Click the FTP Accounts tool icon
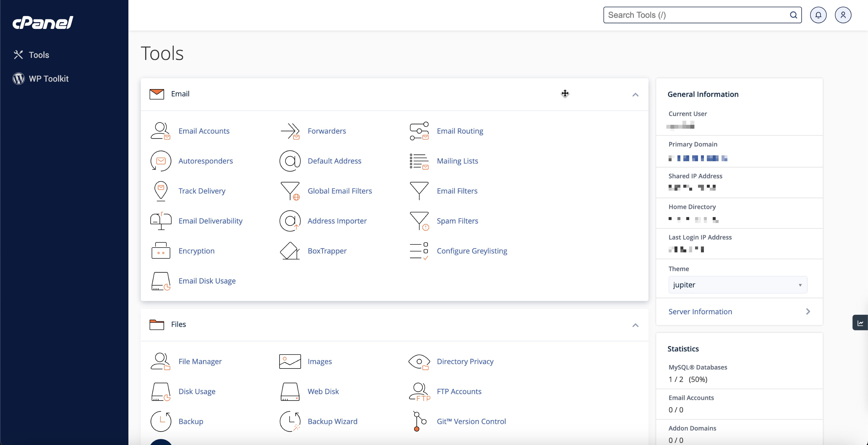 [419, 392]
